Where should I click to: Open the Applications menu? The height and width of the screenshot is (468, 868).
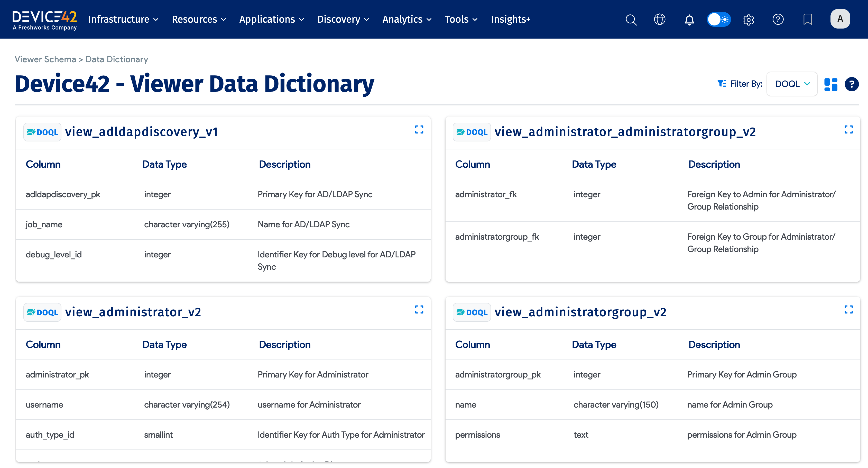coord(272,19)
